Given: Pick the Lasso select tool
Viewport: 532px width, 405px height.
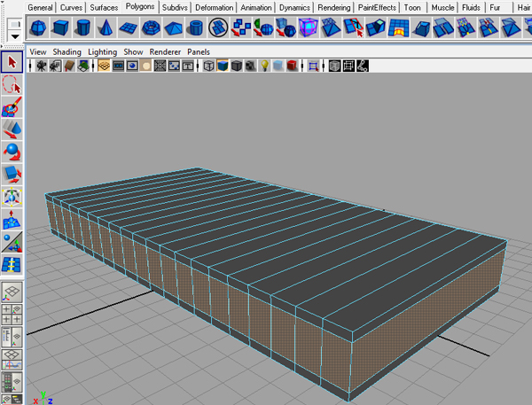Looking at the screenshot, I should point(12,85).
